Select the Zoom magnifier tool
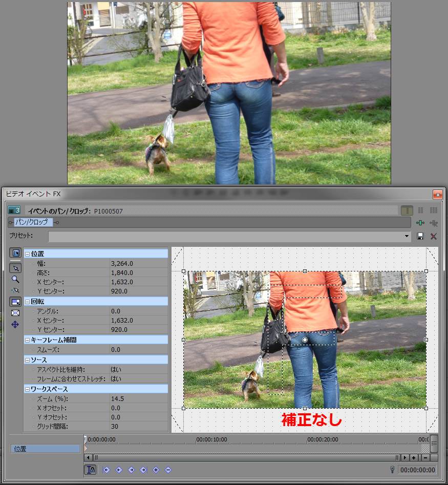The height and width of the screenshot is (485, 448). coord(15,280)
